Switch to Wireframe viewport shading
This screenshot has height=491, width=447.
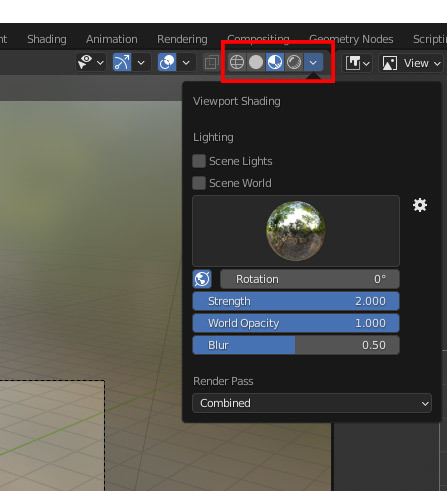237,62
